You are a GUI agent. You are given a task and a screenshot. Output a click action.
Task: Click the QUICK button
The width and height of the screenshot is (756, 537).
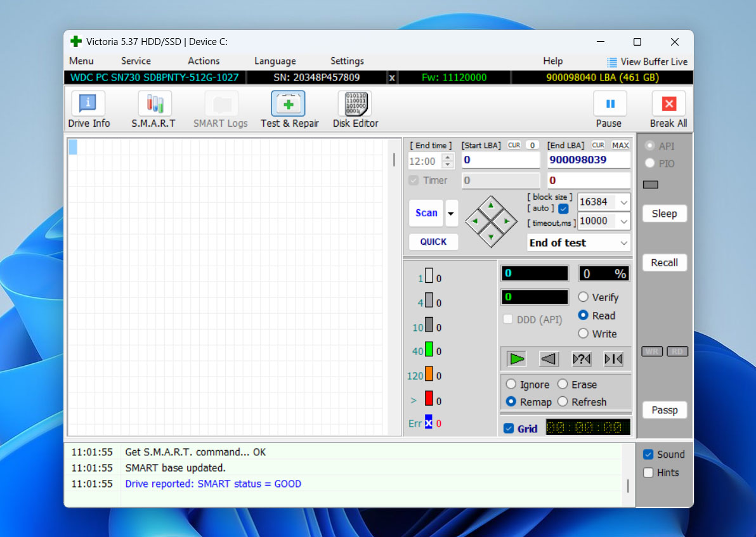pyautogui.click(x=433, y=242)
